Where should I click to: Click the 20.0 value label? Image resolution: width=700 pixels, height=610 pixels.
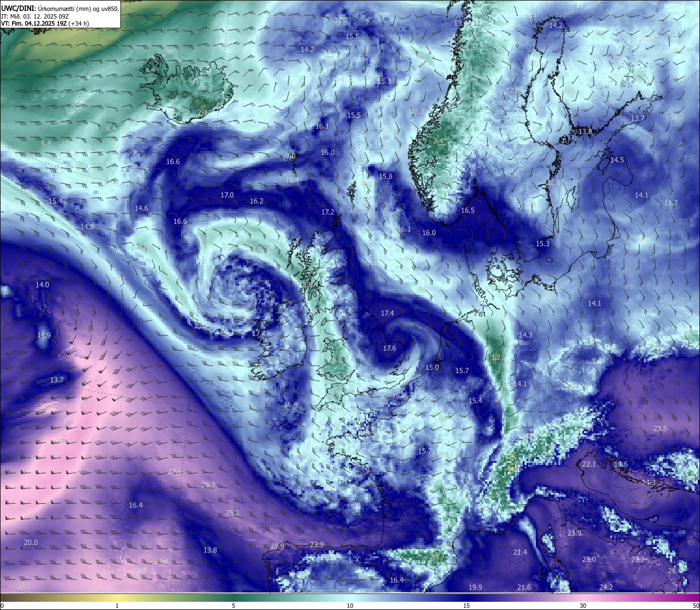coord(31,542)
